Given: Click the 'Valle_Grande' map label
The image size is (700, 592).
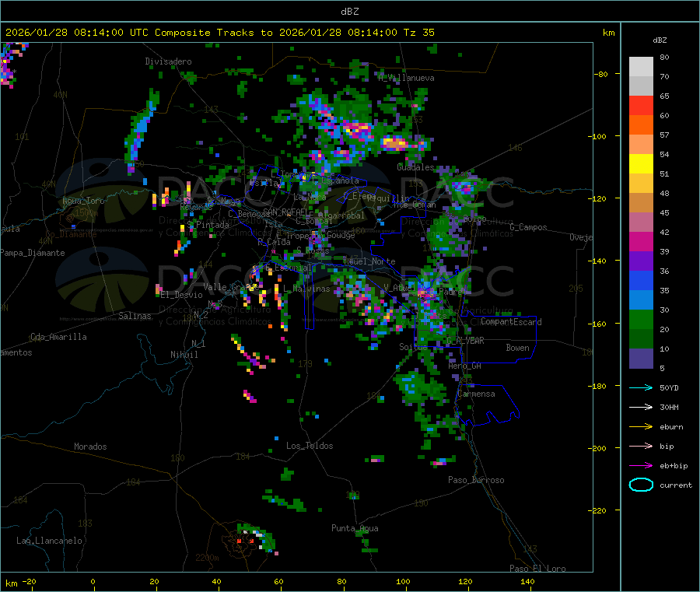Looking at the screenshot, I should coord(230,287).
